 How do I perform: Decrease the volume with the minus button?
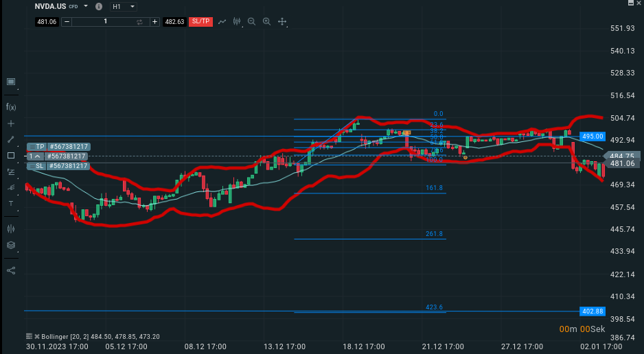(x=67, y=22)
